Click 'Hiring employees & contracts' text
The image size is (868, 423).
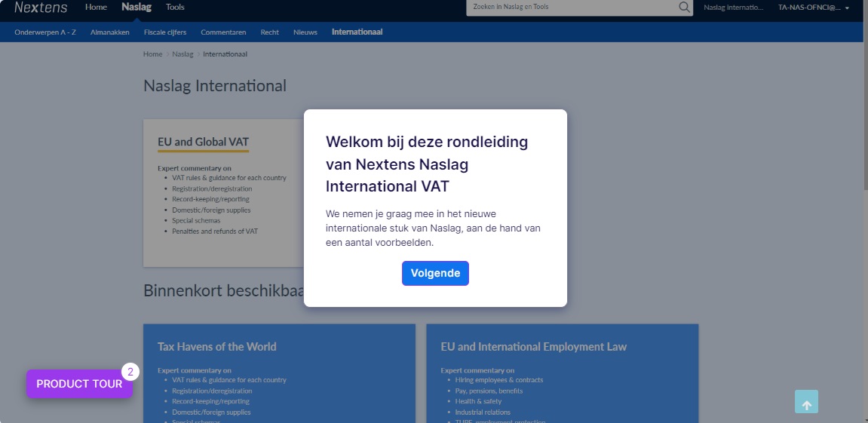[498, 380]
